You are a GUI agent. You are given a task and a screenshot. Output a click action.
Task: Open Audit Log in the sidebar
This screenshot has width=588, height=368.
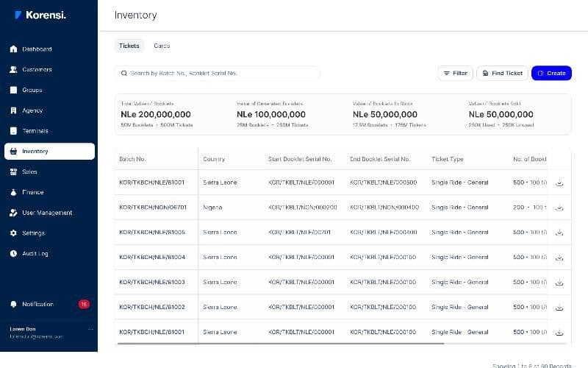click(x=49, y=254)
